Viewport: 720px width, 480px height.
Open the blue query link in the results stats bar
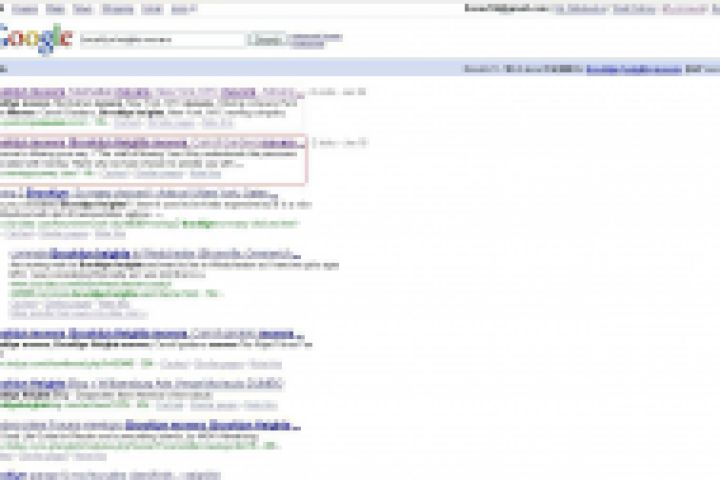click(634, 69)
